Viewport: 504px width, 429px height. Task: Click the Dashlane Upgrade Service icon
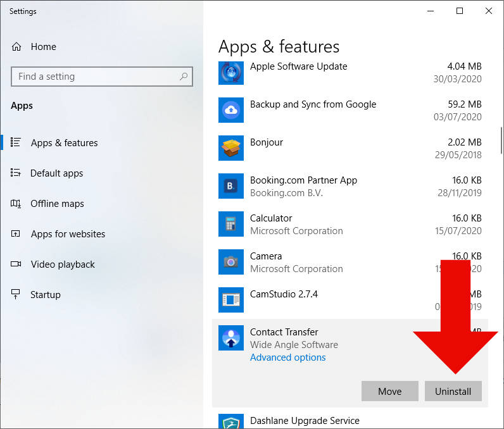tap(230, 421)
